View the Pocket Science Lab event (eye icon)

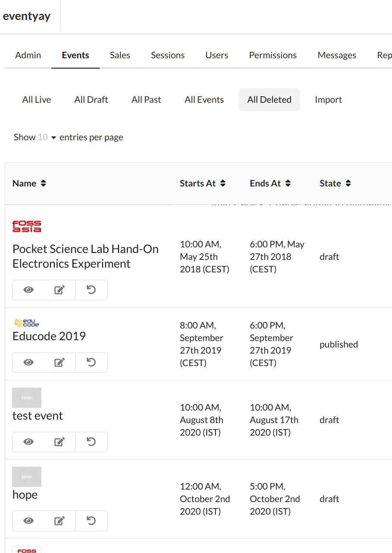pyautogui.click(x=28, y=290)
